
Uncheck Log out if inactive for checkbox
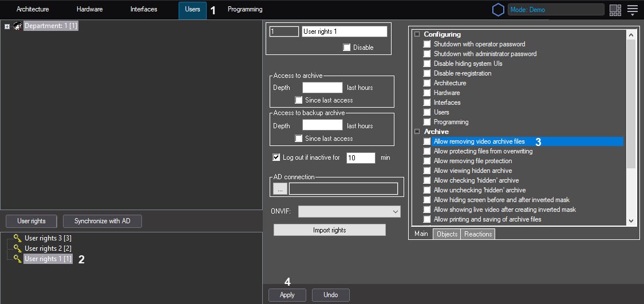(x=276, y=157)
